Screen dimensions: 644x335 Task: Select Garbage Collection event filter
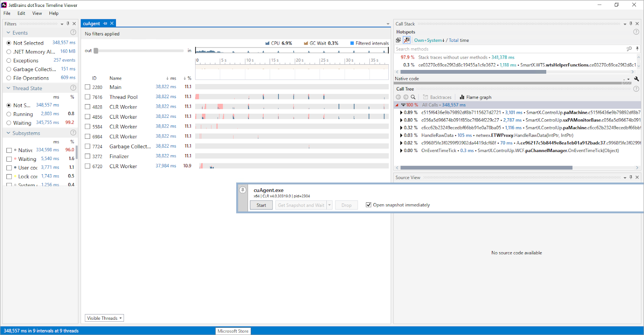pos(9,69)
